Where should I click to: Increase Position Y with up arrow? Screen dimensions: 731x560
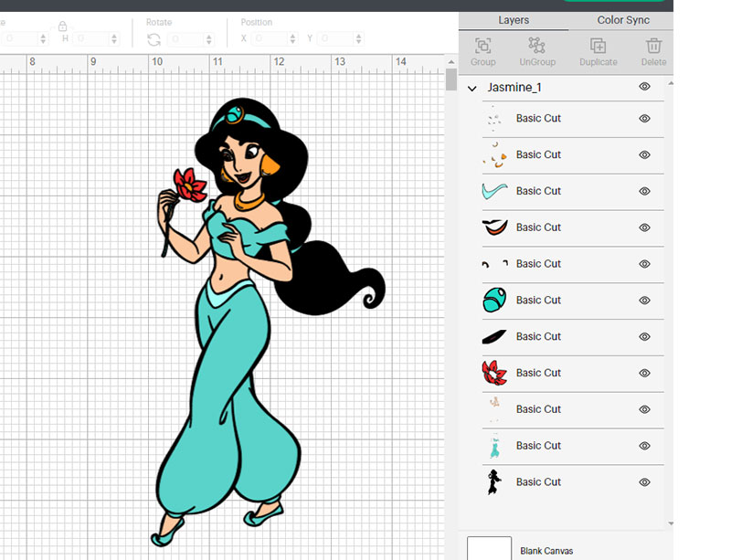pos(358,36)
